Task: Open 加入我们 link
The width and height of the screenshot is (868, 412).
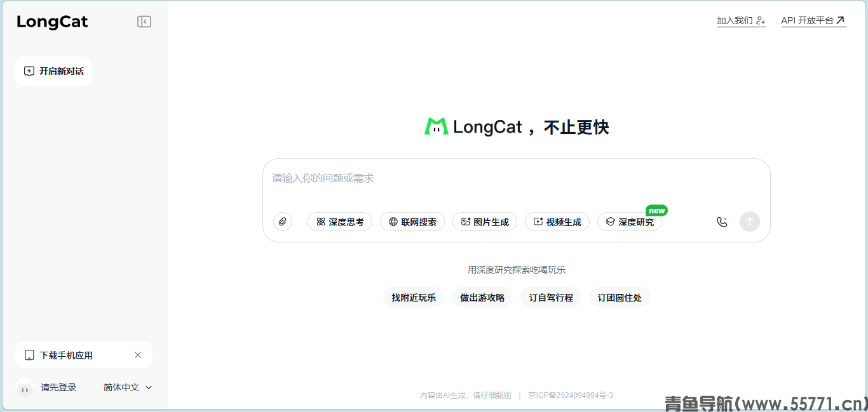Action: point(741,20)
